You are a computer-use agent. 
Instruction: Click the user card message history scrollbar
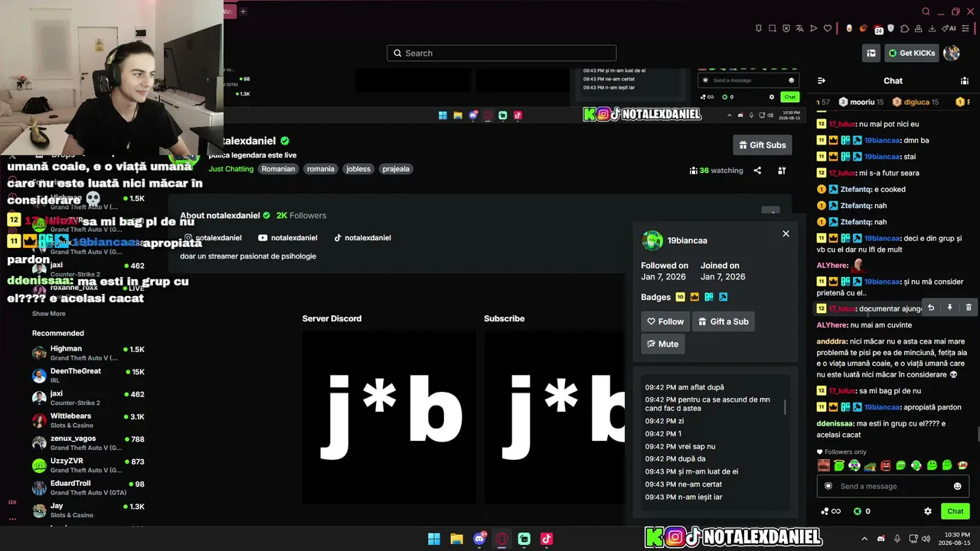[785, 406]
